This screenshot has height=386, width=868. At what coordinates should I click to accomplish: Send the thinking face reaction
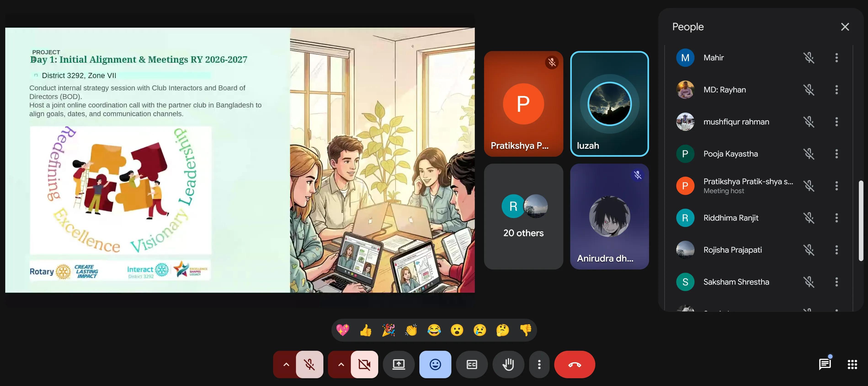tap(503, 330)
